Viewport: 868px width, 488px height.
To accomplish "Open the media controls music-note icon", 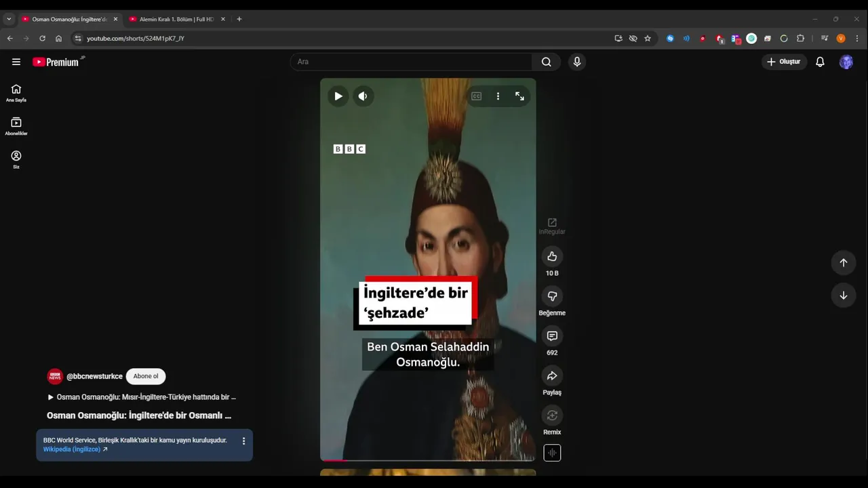I will (x=825, y=39).
